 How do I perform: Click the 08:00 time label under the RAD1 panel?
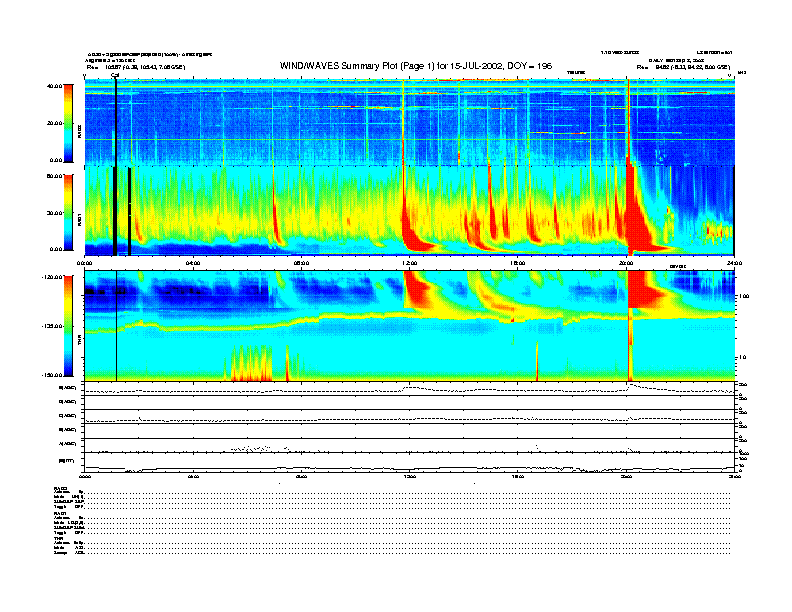tap(301, 263)
